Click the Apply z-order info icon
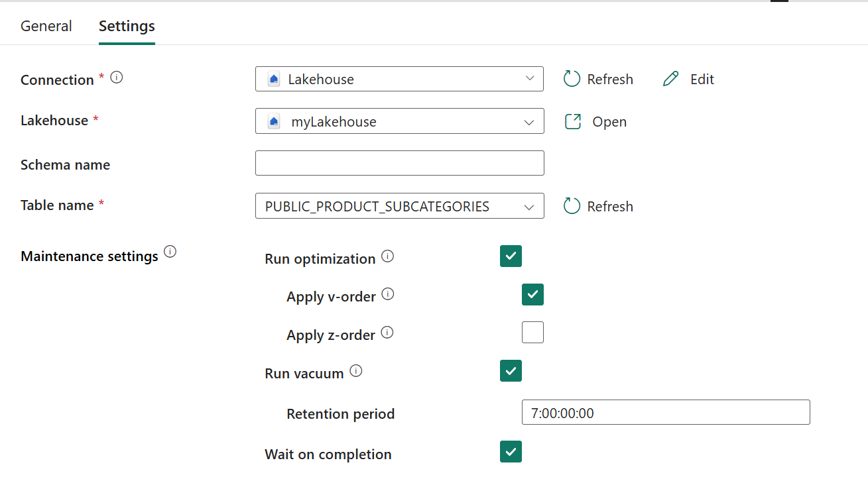This screenshot has width=868, height=487. (x=387, y=332)
